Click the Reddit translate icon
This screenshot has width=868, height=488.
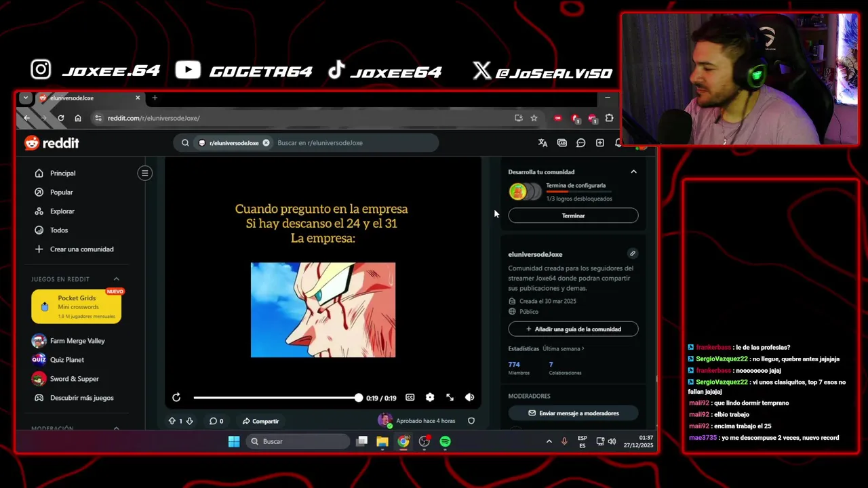coord(542,143)
